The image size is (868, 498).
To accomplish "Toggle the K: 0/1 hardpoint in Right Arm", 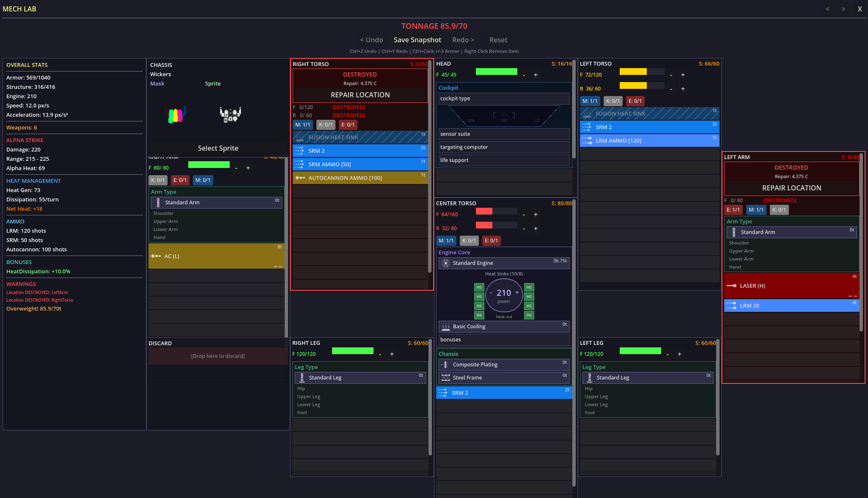I will tap(158, 180).
